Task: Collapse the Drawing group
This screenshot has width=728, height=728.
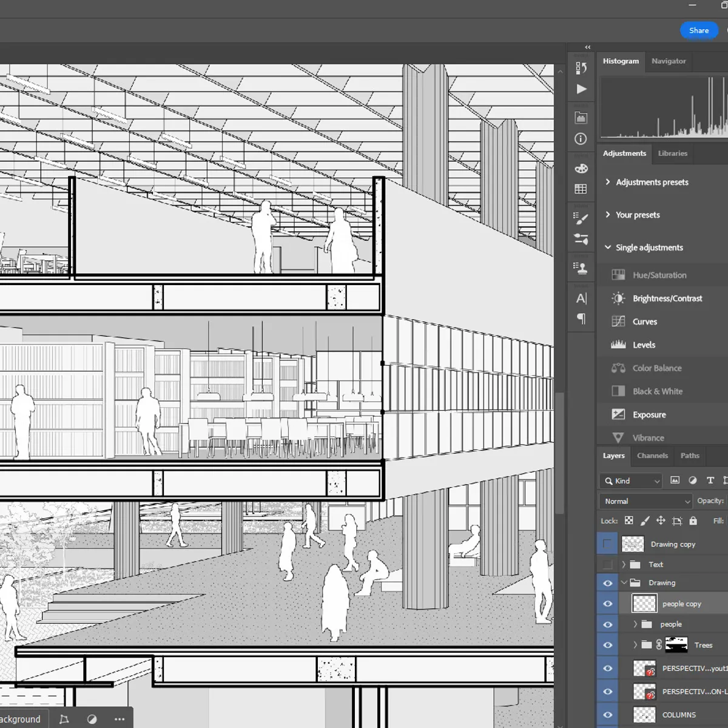Action: [x=624, y=582]
